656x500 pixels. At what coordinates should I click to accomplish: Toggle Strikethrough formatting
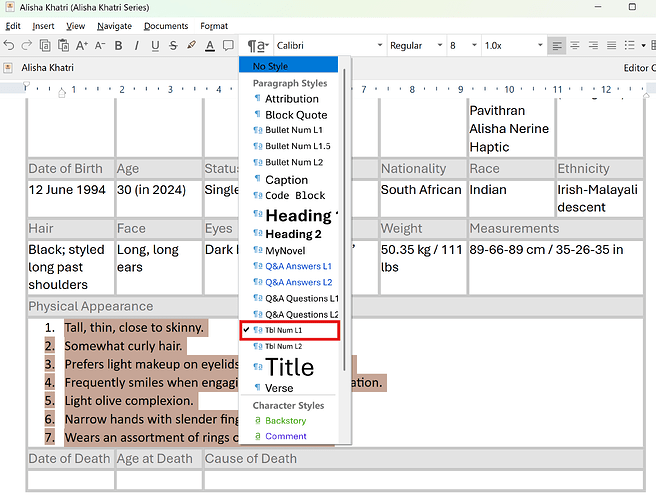tap(173, 45)
